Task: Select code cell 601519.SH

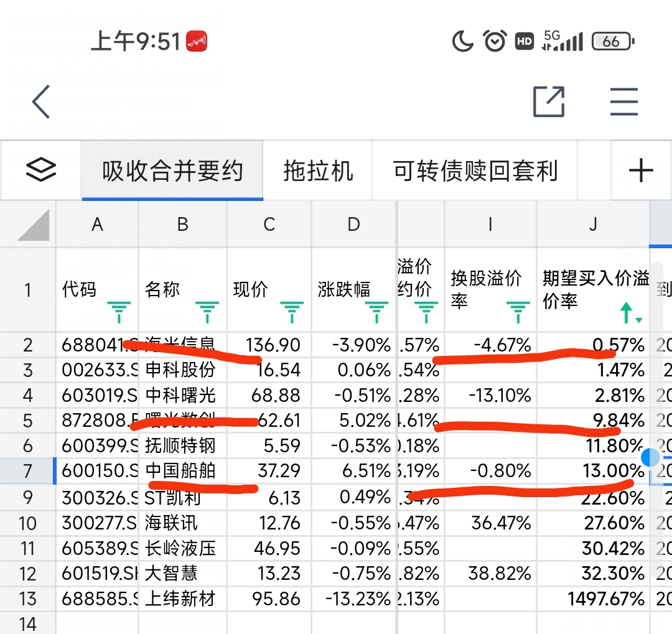Action: (97, 574)
